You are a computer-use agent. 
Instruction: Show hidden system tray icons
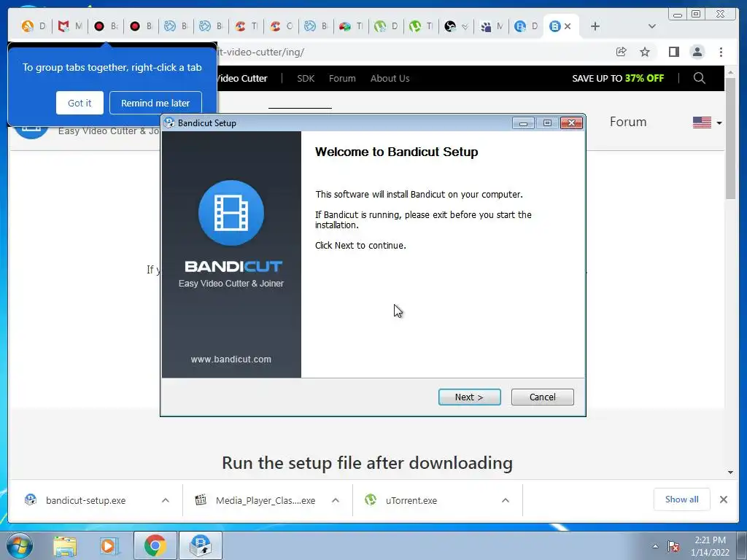click(655, 546)
